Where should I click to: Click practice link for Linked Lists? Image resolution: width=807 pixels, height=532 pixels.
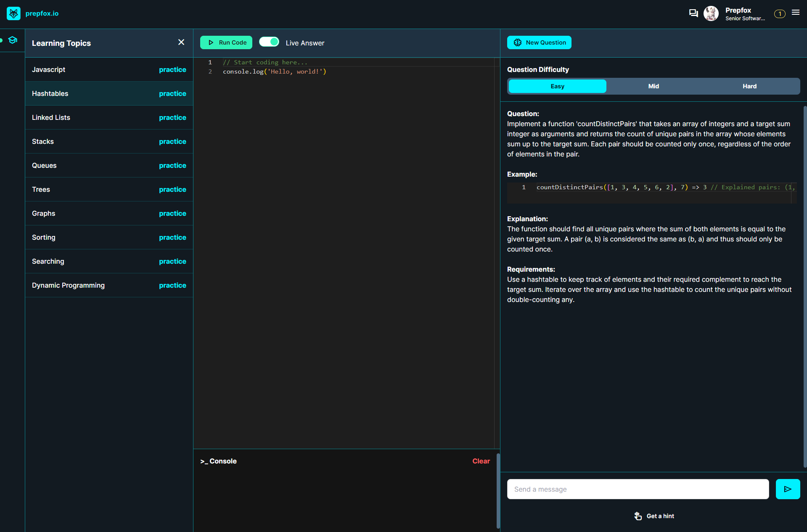click(172, 118)
